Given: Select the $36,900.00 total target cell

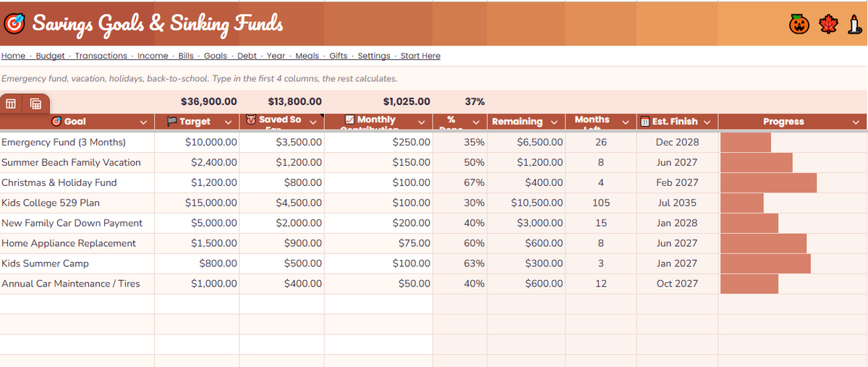Looking at the screenshot, I should (x=197, y=102).
